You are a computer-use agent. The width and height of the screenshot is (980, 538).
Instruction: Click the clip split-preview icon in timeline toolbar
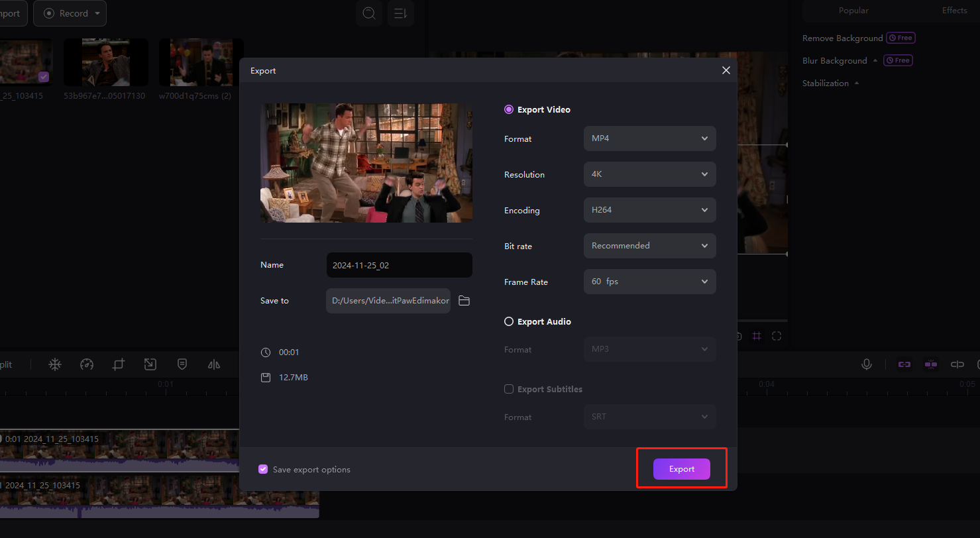pos(957,364)
